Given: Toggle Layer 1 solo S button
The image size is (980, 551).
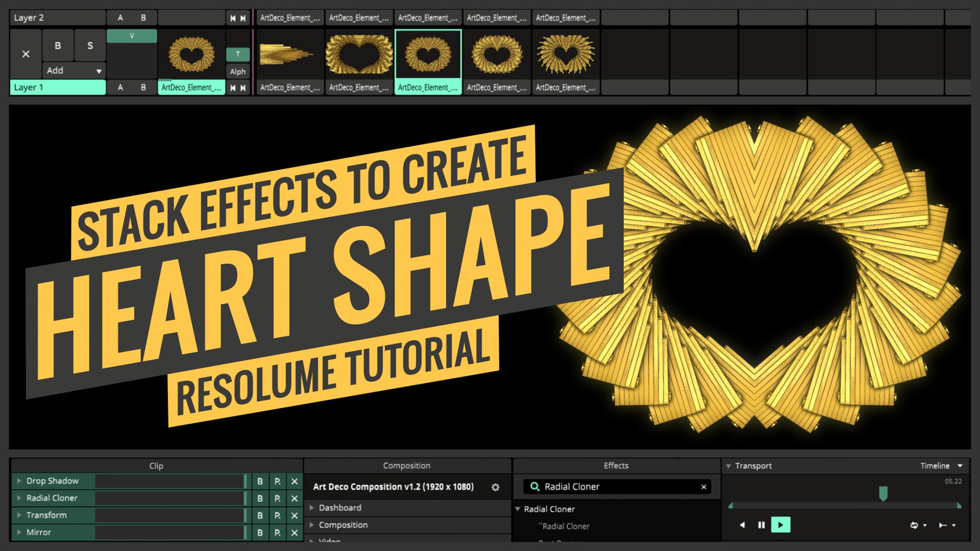Looking at the screenshot, I should pos(90,46).
